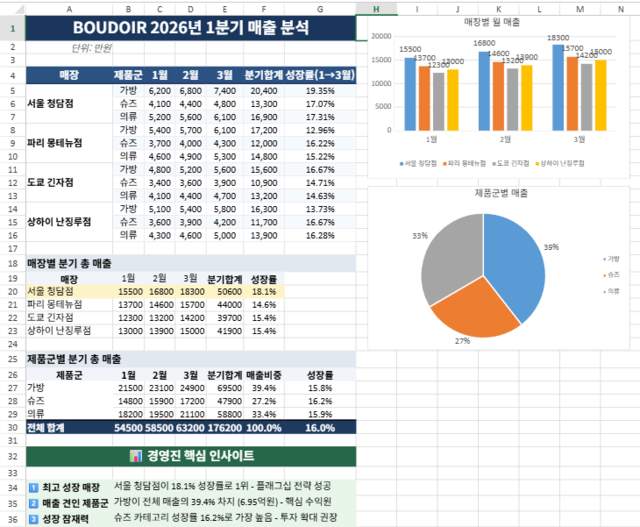Click the 20,400 quarterly total cell
Viewport: 640px width, 527px height.
(264, 91)
